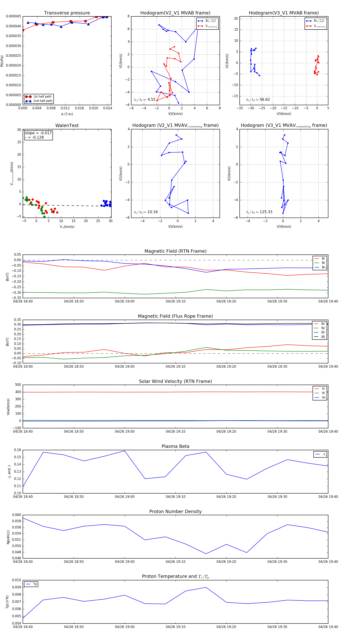The image size is (351, 644).
Task: Click the "Hodogram(V2_V1 MVAB frame)" title
Action: [175, 13]
